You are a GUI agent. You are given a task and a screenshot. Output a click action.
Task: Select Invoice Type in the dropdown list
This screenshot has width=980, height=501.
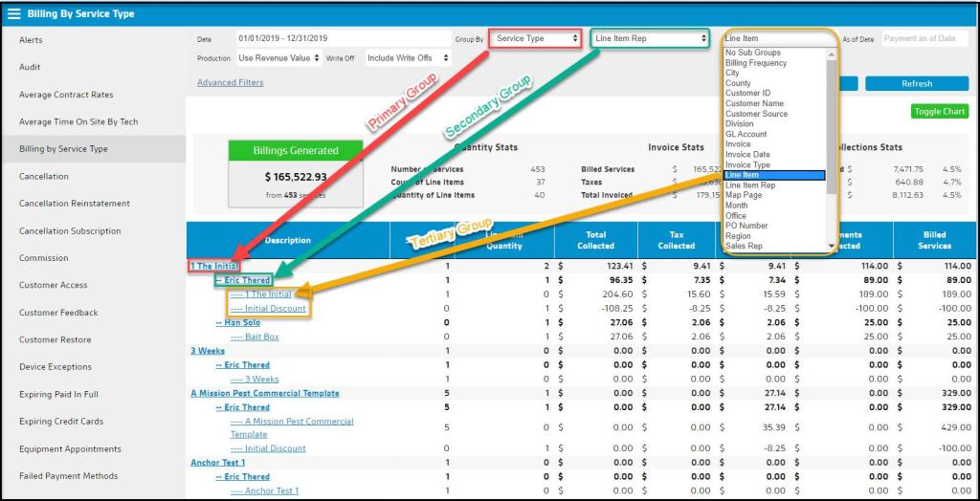[747, 165]
